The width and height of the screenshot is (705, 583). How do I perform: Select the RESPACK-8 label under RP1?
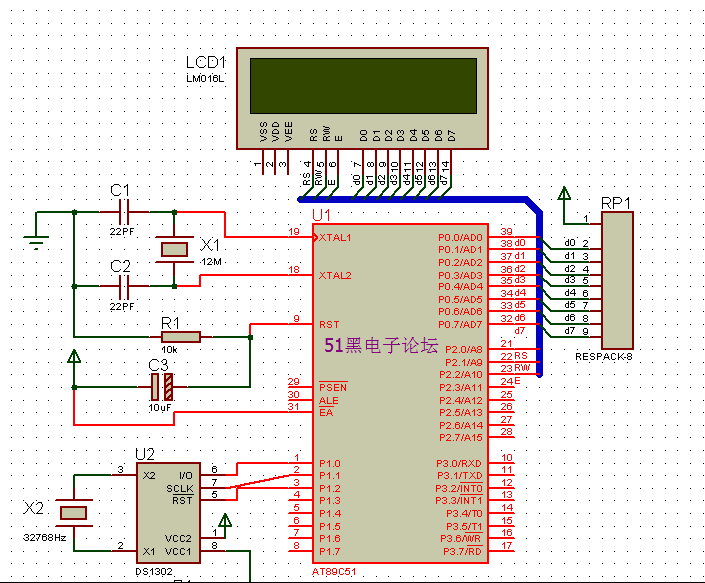click(604, 356)
